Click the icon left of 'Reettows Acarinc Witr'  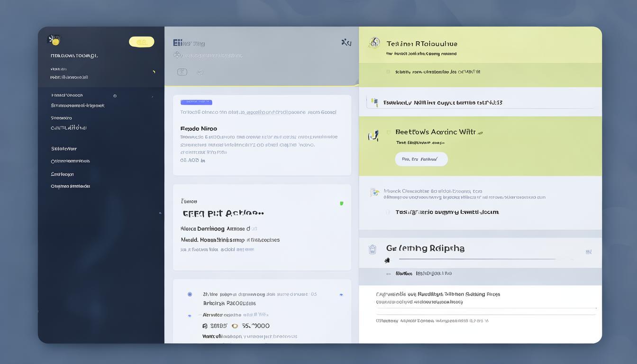coord(373,136)
